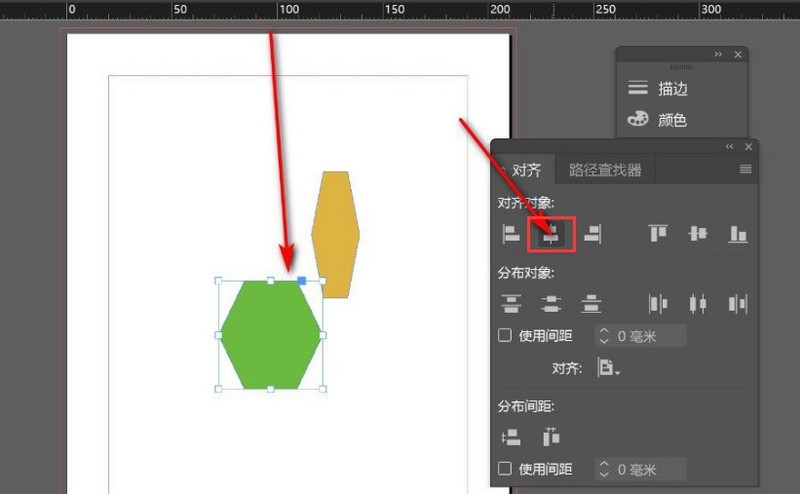Image resolution: width=800 pixels, height=494 pixels.
Task: Open the 描边 stroke panel
Action: click(672, 88)
